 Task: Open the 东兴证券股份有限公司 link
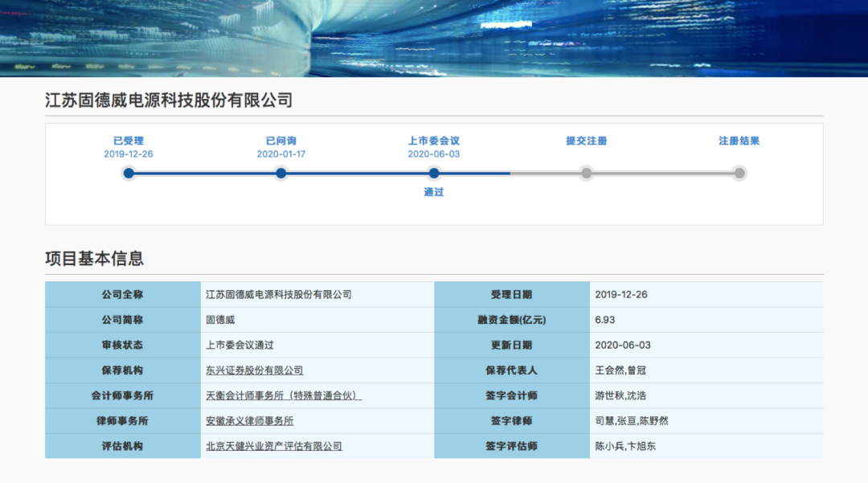(255, 370)
